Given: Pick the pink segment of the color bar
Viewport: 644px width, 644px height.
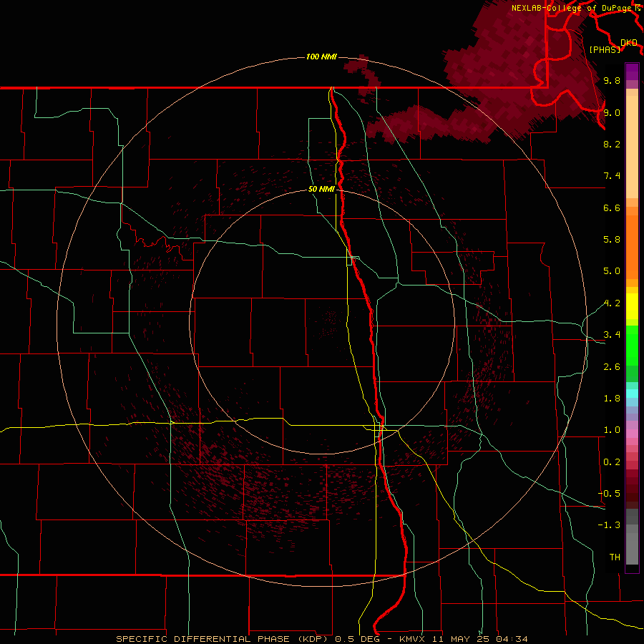Looking at the screenshot, I should (632, 434).
